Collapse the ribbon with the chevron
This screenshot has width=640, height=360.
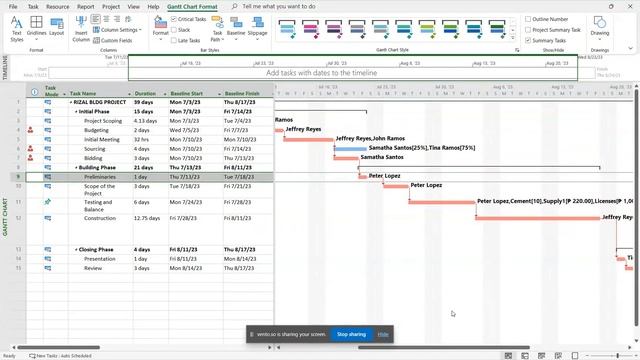tap(631, 48)
